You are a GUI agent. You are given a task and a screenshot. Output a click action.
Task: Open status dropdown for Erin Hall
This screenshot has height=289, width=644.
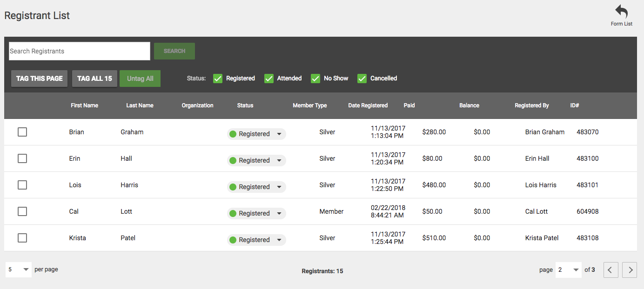256,160
